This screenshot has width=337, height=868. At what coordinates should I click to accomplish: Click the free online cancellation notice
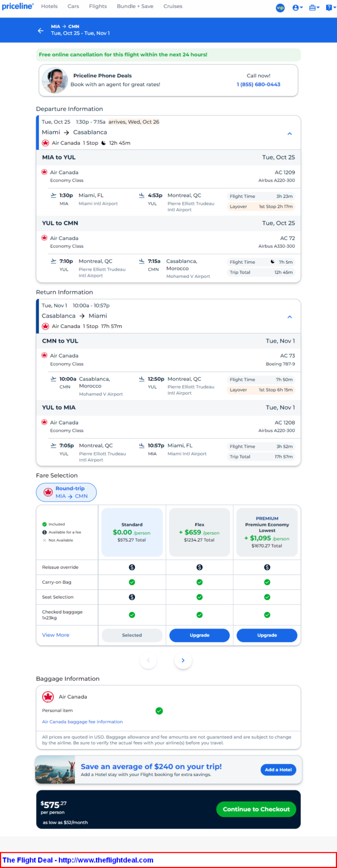click(168, 55)
